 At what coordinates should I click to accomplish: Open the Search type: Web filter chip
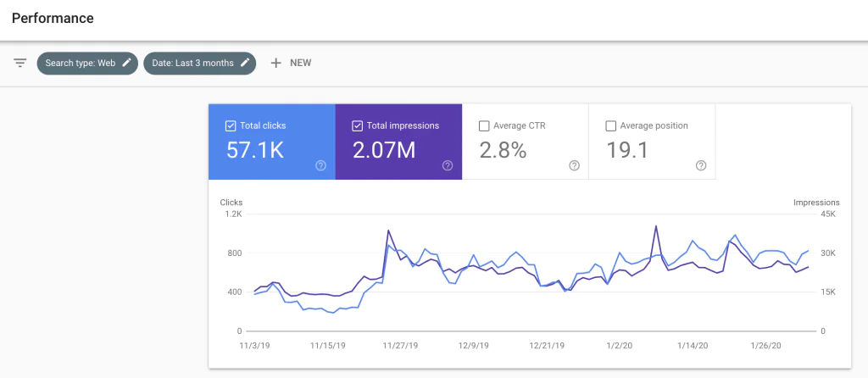pos(87,63)
